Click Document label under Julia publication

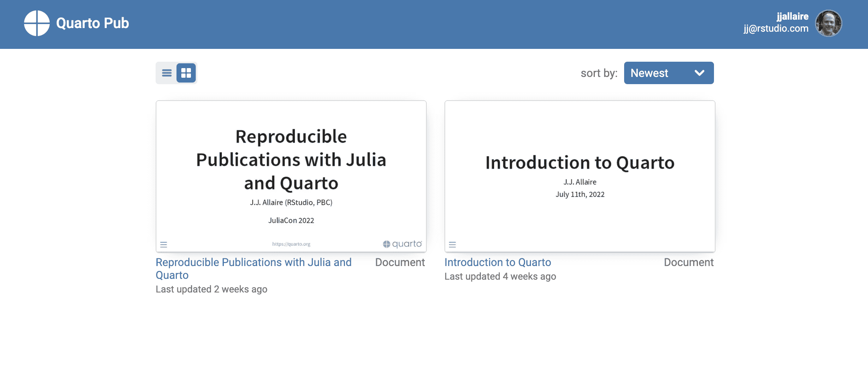[400, 262]
